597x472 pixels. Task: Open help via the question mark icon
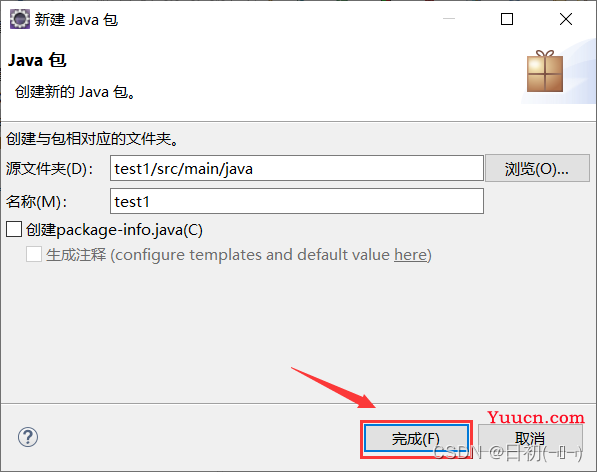tap(28, 437)
